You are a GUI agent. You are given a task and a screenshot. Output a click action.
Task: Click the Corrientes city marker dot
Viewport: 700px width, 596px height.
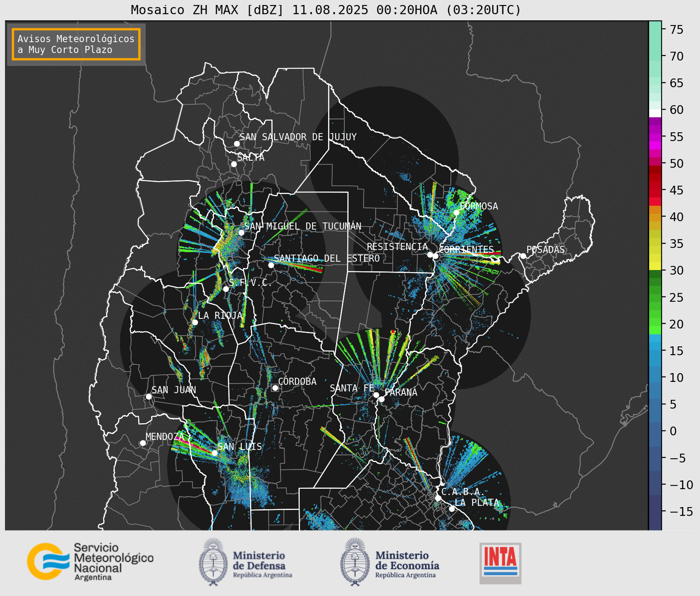(435, 256)
